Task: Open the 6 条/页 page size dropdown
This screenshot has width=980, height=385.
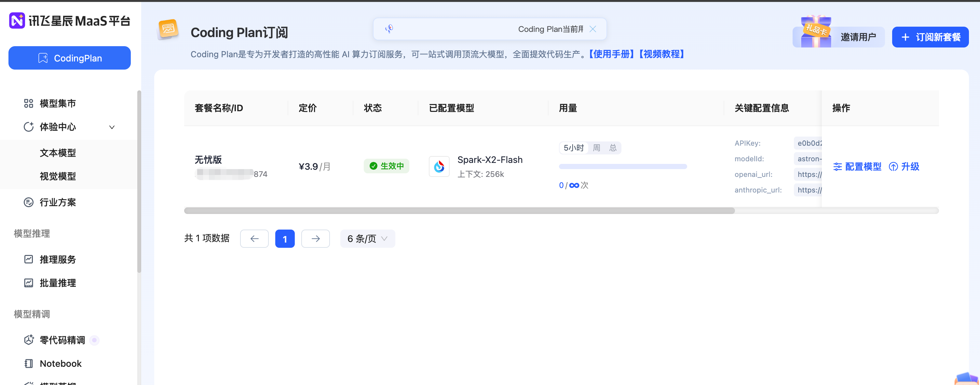Action: (368, 239)
